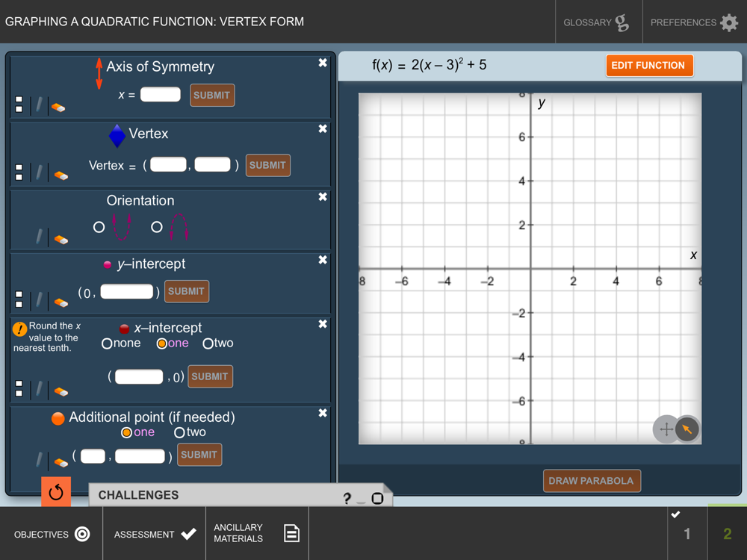Close the Additional point panel
747x560 pixels.
click(323, 413)
